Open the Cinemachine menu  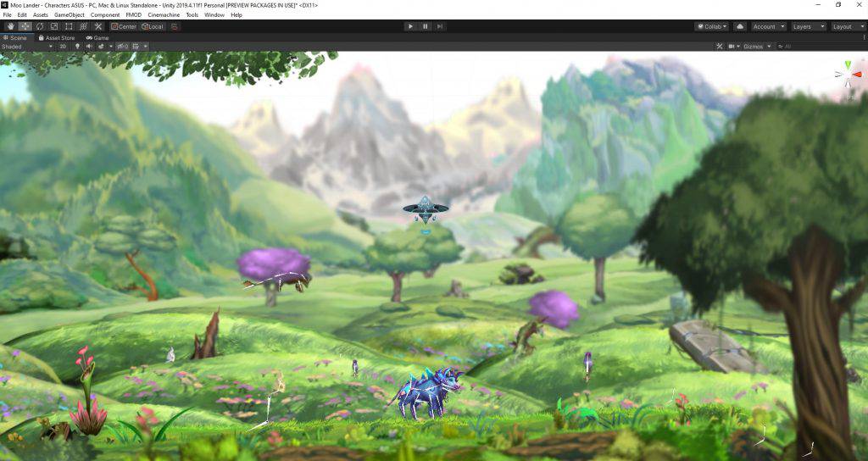[x=164, y=15]
